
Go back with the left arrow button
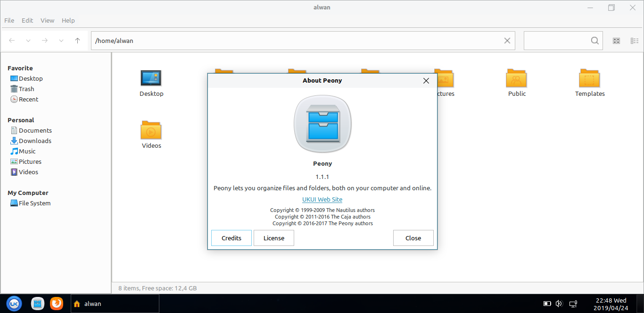pos(12,41)
